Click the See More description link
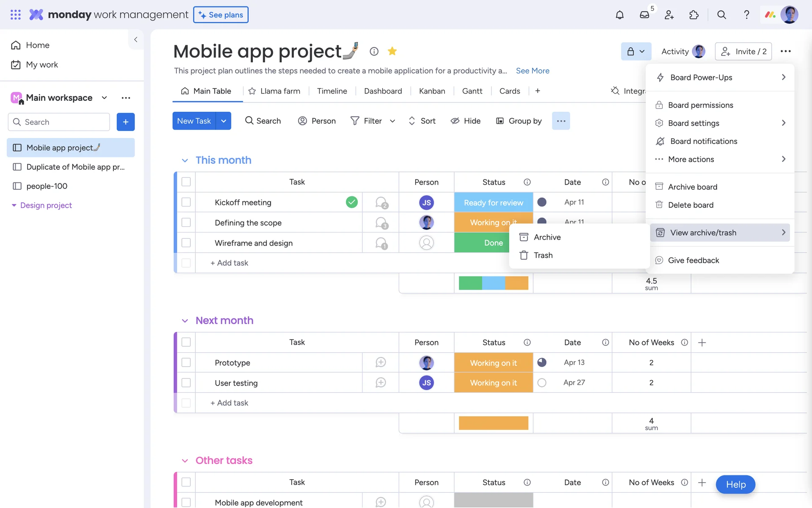This screenshot has width=812, height=508. click(x=532, y=71)
